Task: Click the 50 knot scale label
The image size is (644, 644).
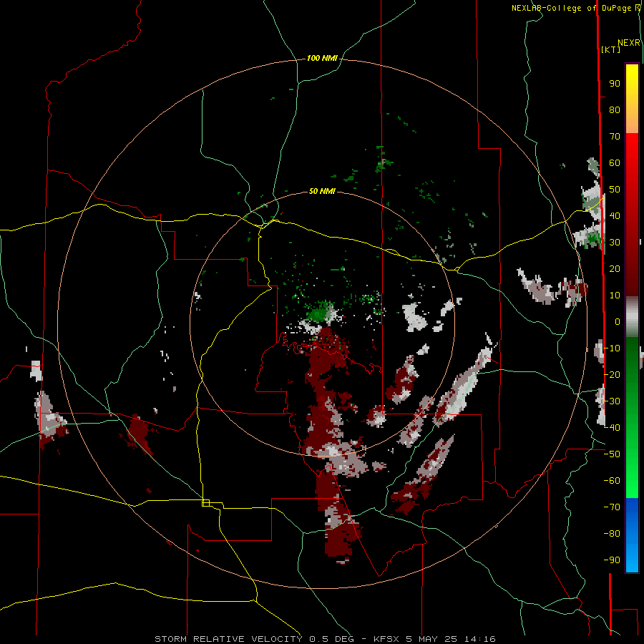Action: pyautogui.click(x=615, y=190)
